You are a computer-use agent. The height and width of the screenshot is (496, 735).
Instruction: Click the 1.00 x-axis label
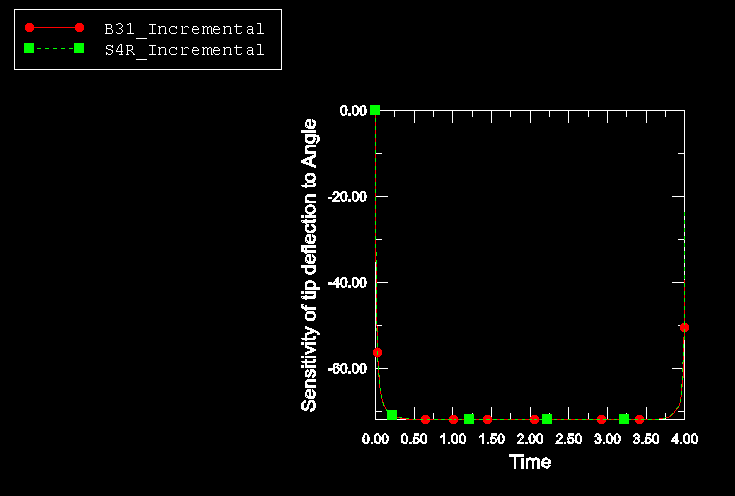(x=453, y=439)
